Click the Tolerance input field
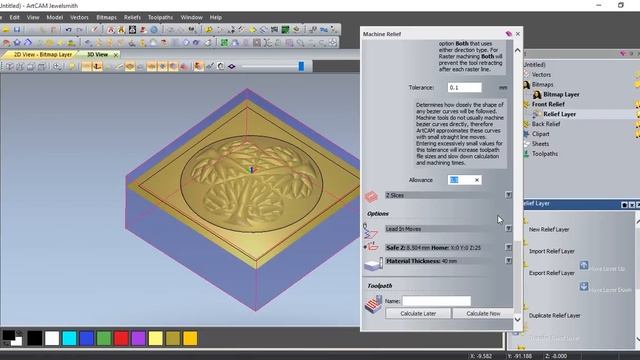640x360 pixels. click(x=464, y=87)
